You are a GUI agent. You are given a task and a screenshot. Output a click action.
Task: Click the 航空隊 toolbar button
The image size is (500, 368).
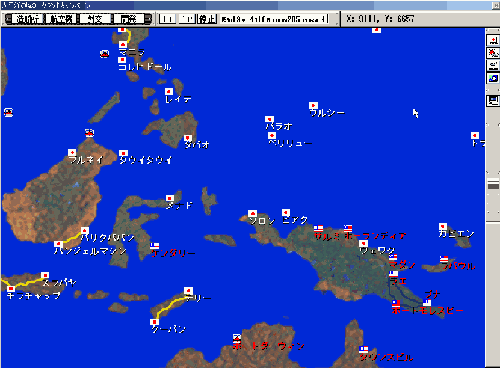pos(61,19)
